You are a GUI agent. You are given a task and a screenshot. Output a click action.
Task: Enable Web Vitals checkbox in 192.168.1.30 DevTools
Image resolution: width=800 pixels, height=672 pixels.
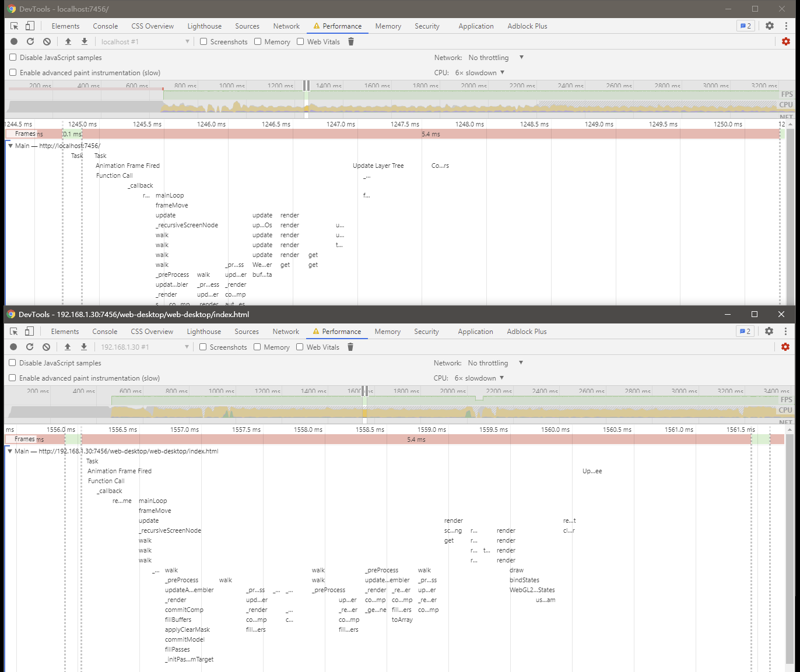300,347
